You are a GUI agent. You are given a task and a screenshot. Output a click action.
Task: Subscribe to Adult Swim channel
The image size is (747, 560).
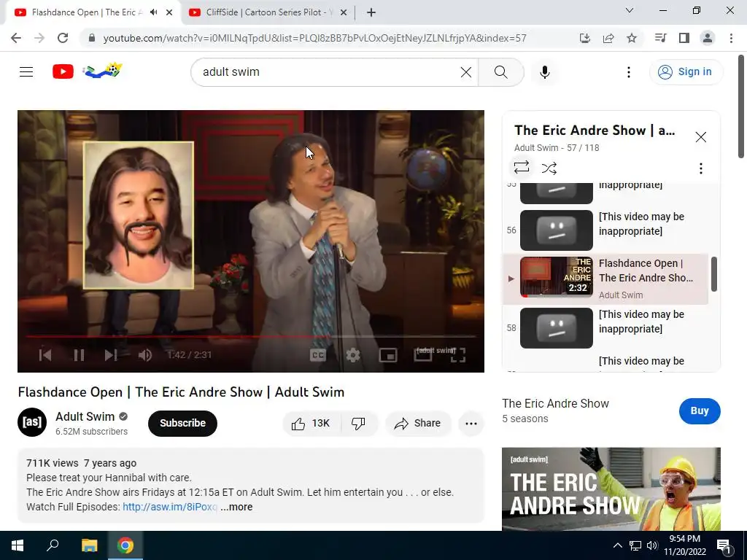click(182, 424)
